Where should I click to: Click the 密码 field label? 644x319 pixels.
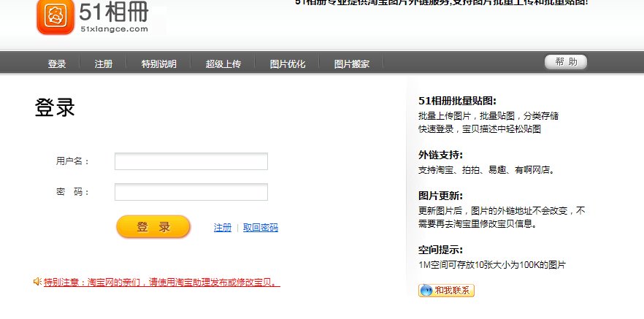coord(72,192)
